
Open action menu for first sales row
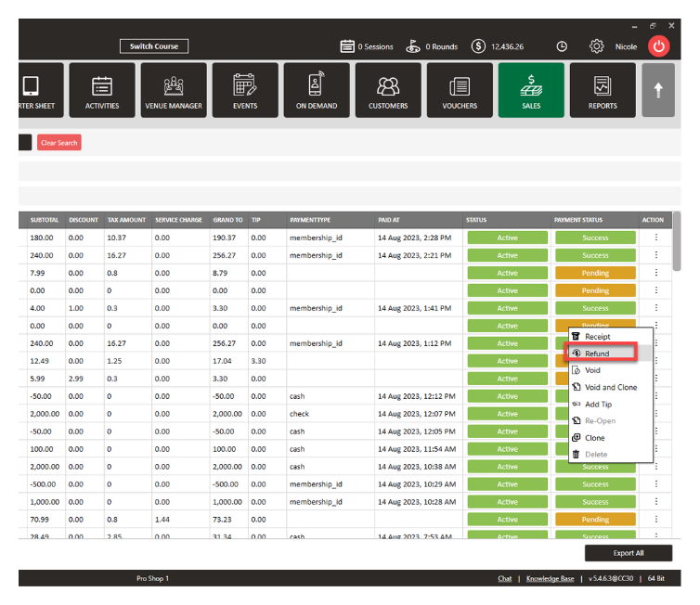(656, 238)
